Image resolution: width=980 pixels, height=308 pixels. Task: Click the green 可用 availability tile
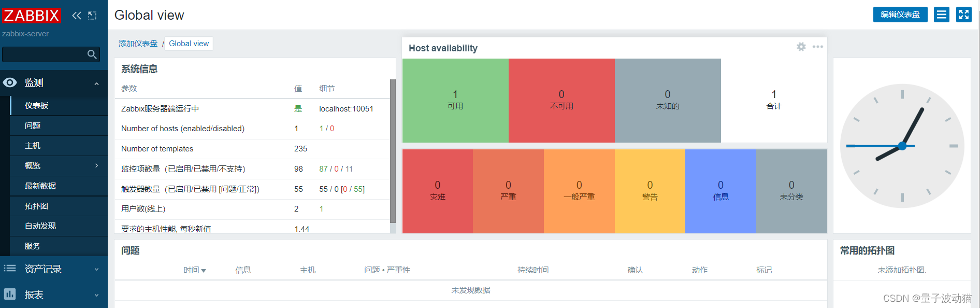[455, 100]
